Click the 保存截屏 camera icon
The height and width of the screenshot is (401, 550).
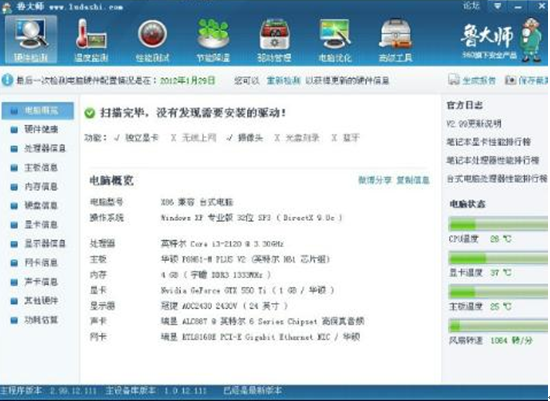[x=510, y=80]
